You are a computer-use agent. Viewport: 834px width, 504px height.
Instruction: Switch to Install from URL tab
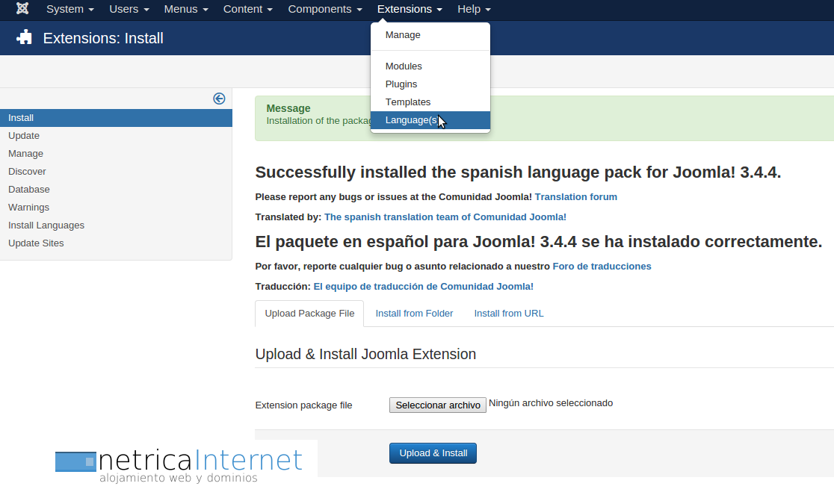pos(508,314)
